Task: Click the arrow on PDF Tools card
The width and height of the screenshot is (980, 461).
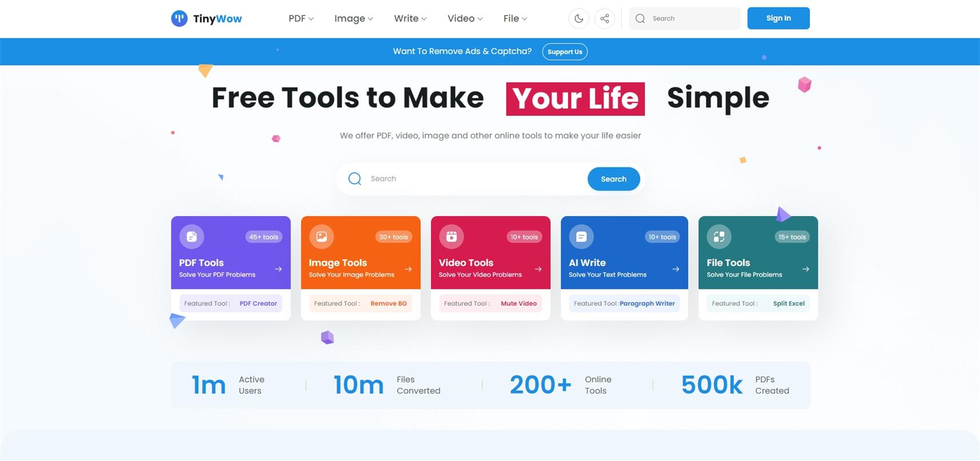Action: click(x=278, y=269)
